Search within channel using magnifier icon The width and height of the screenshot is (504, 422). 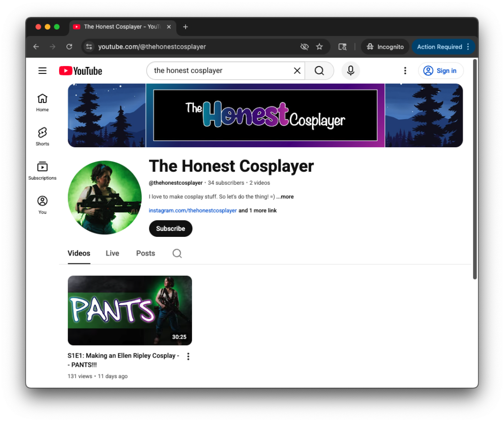pos(177,254)
